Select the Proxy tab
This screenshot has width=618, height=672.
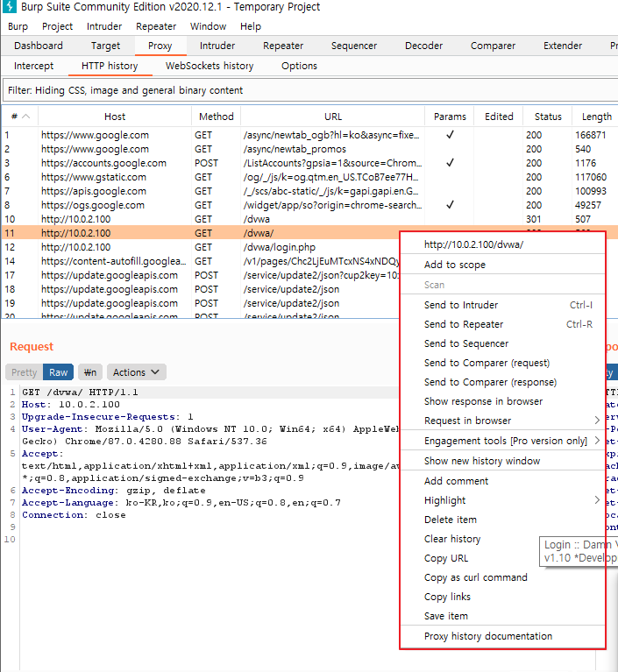click(x=160, y=46)
